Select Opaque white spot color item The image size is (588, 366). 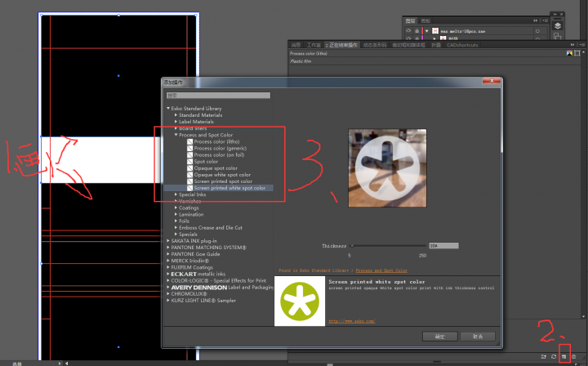[x=222, y=174]
